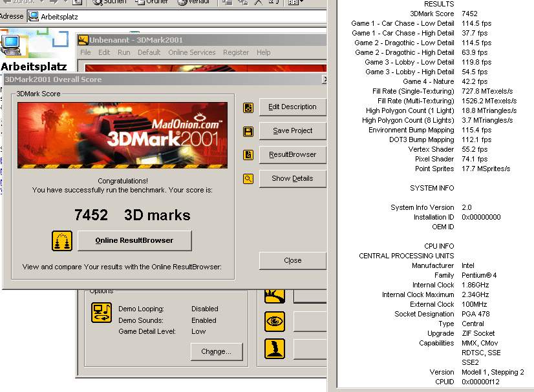Click the ResultBrowser document icon
The width and height of the screenshot is (534, 392).
(248, 155)
